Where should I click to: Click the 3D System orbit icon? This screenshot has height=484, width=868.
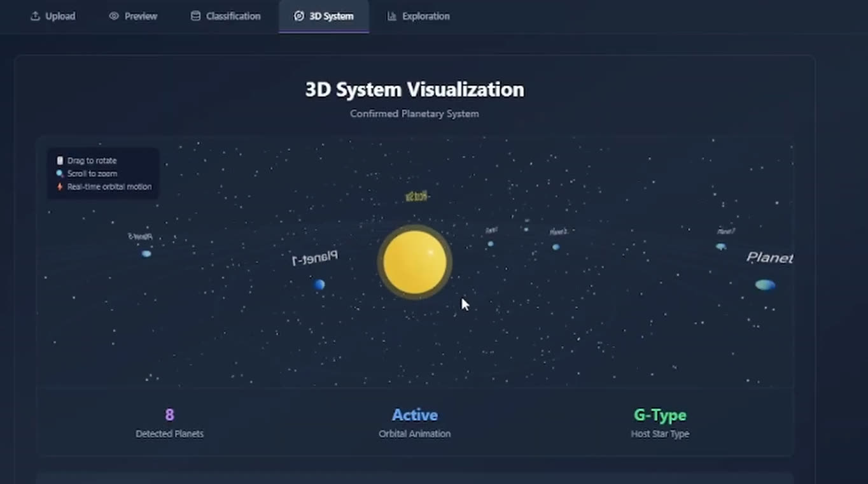pyautogui.click(x=299, y=16)
